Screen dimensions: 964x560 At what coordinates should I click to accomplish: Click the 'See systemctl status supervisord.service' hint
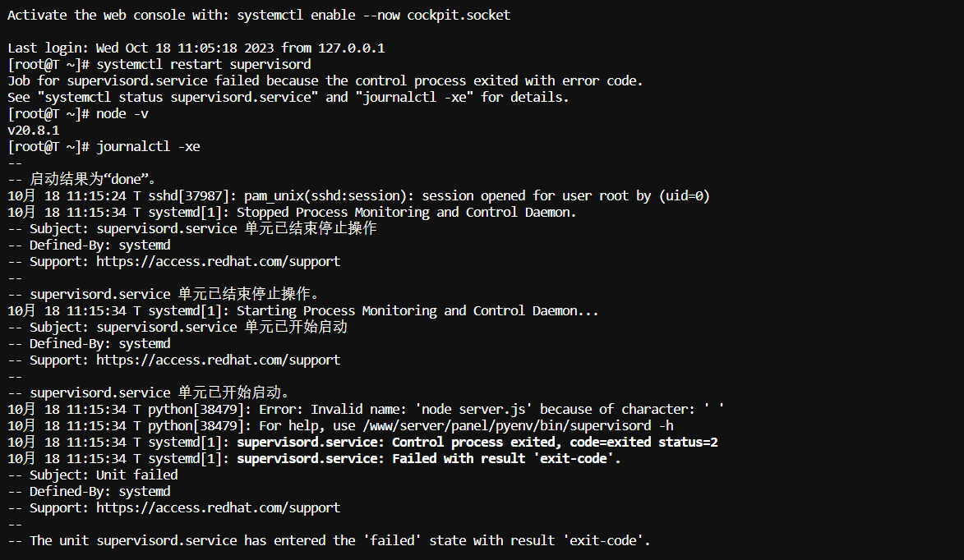click(x=288, y=98)
